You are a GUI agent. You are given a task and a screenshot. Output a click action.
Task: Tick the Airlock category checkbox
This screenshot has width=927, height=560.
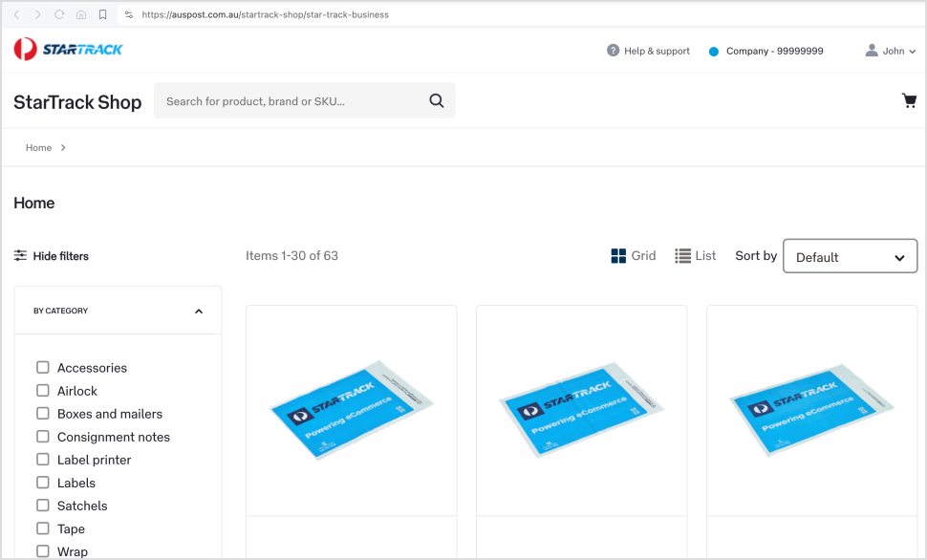click(x=43, y=390)
